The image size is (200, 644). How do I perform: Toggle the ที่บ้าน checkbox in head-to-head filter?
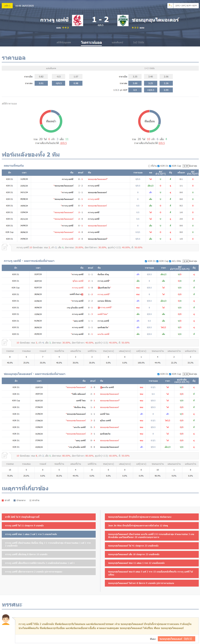click(x=149, y=166)
